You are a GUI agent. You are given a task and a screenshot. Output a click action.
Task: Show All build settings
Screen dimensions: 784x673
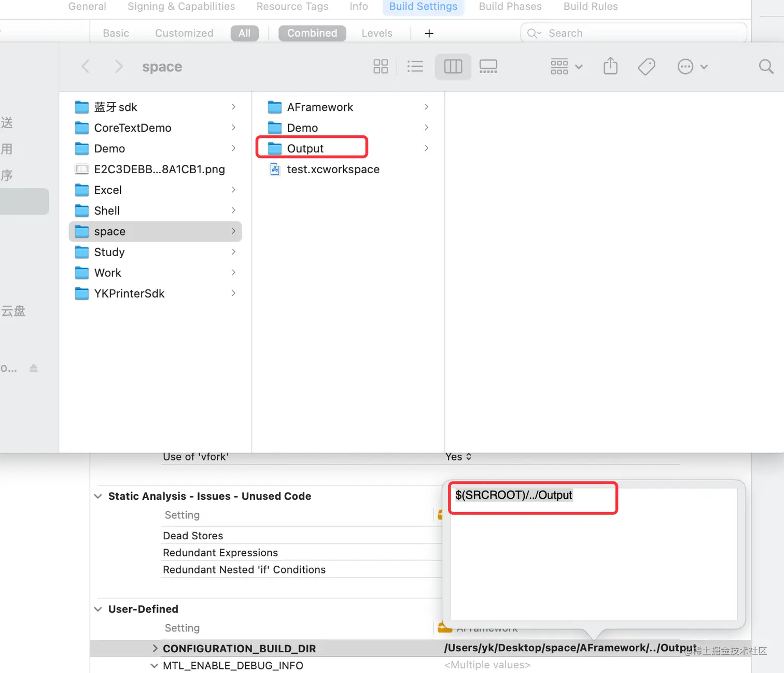(245, 33)
